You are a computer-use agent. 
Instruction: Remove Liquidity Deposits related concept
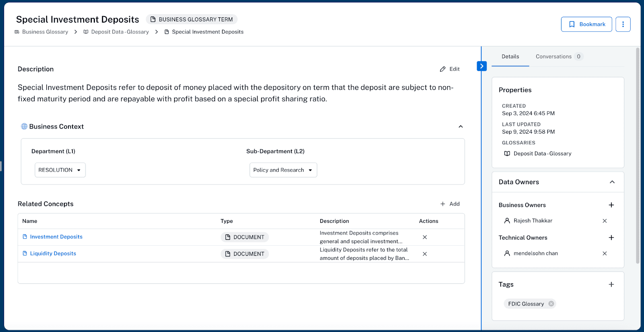[425, 254]
